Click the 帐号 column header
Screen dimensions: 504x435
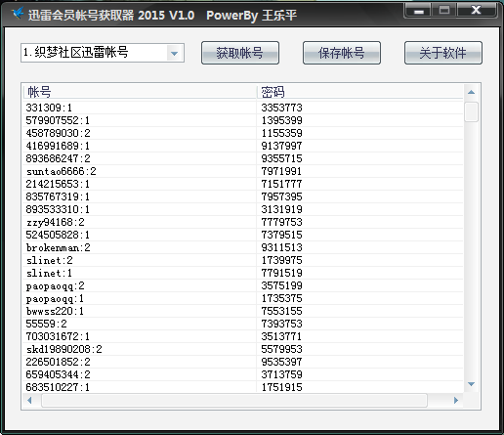[140, 92]
